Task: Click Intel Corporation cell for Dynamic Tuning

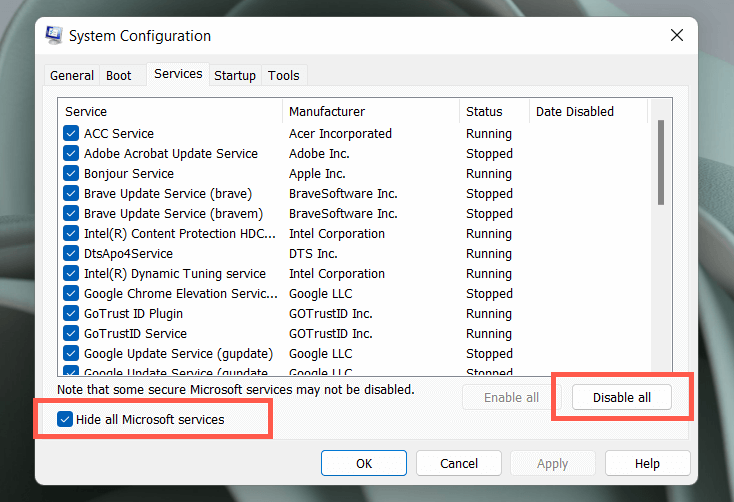Action: click(337, 273)
